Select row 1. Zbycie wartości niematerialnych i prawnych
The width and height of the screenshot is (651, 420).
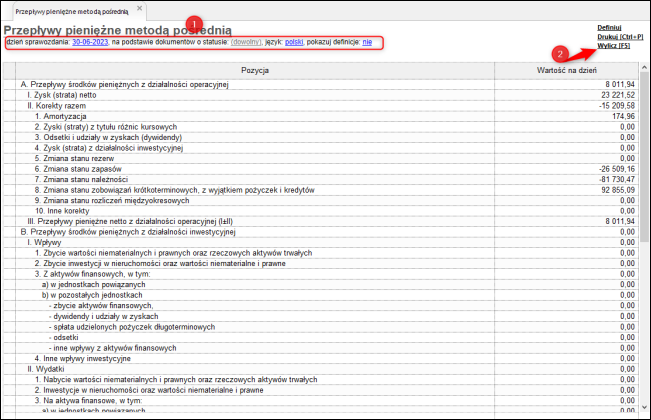click(321, 253)
